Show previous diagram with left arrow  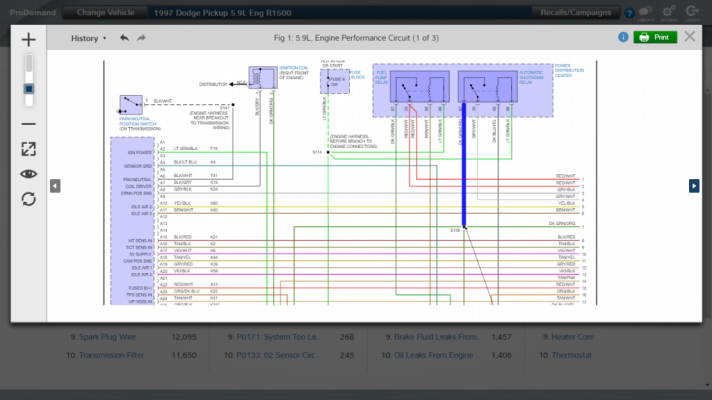click(55, 186)
